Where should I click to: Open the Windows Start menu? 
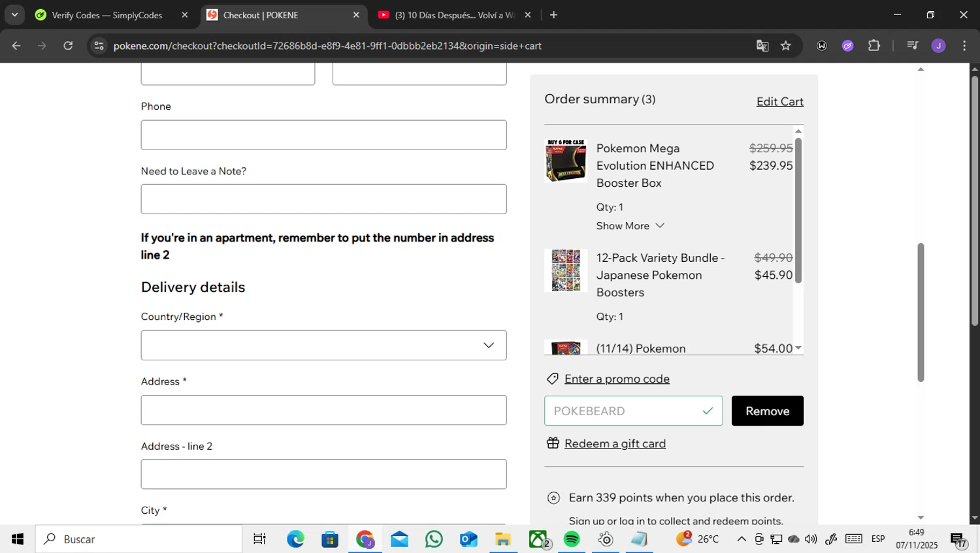pyautogui.click(x=18, y=539)
